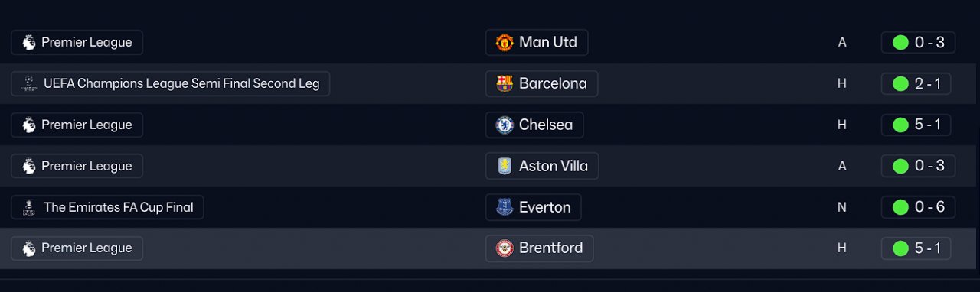The image size is (980, 292).
Task: Click the Chelsea club crest
Action: 504,125
